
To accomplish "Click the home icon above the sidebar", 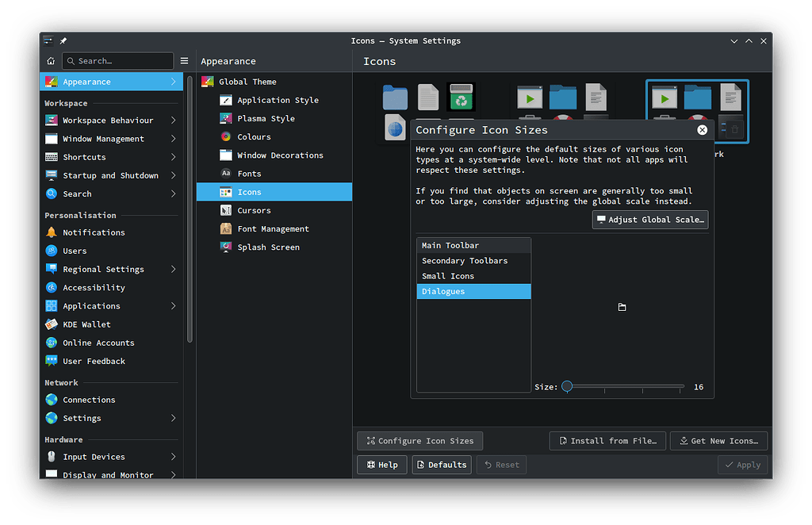I will click(50, 60).
